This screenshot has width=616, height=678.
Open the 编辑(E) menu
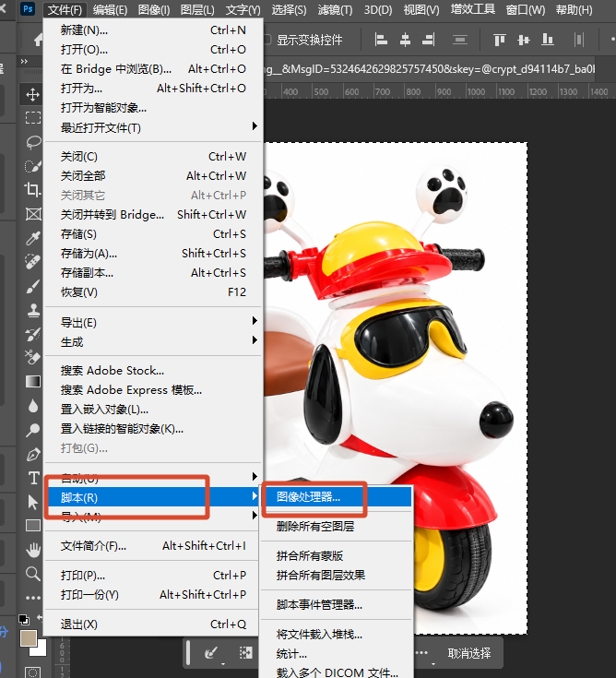[110, 9]
